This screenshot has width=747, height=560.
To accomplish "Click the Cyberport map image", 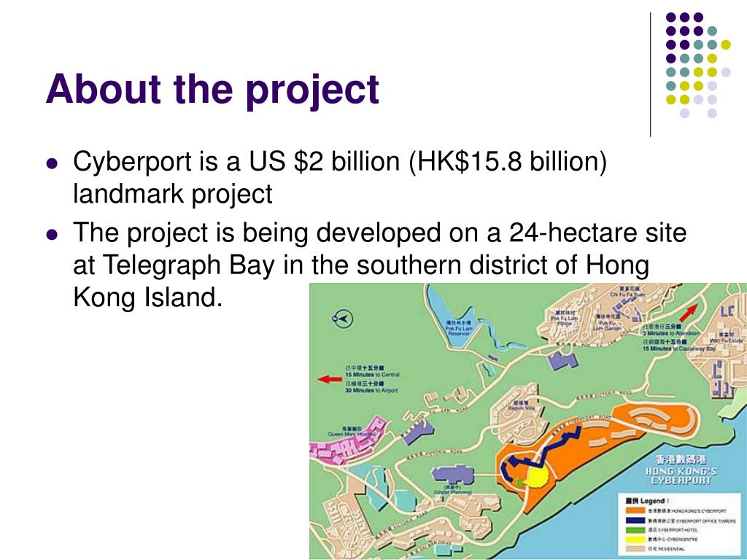I will tap(528, 421).
